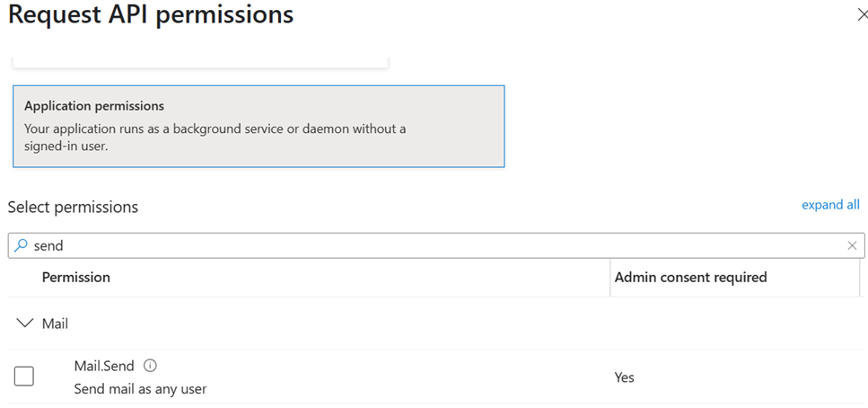The height and width of the screenshot is (408, 868).
Task: Click the Permission column header
Action: (x=76, y=277)
